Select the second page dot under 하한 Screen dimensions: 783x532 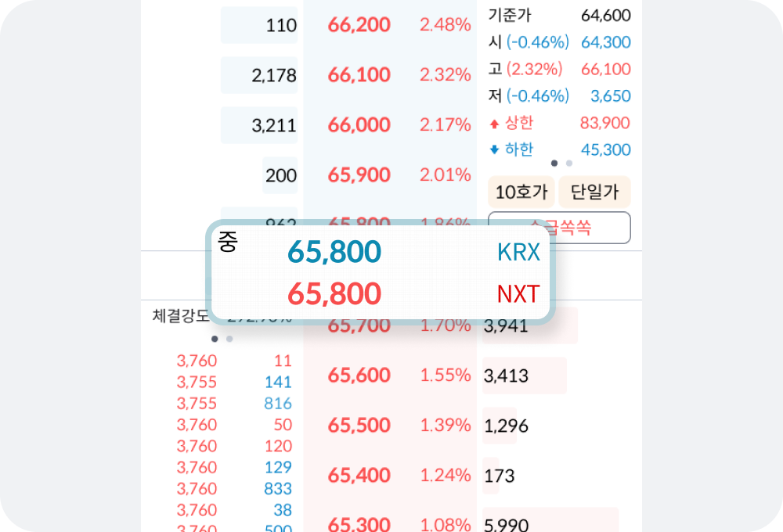click(568, 164)
